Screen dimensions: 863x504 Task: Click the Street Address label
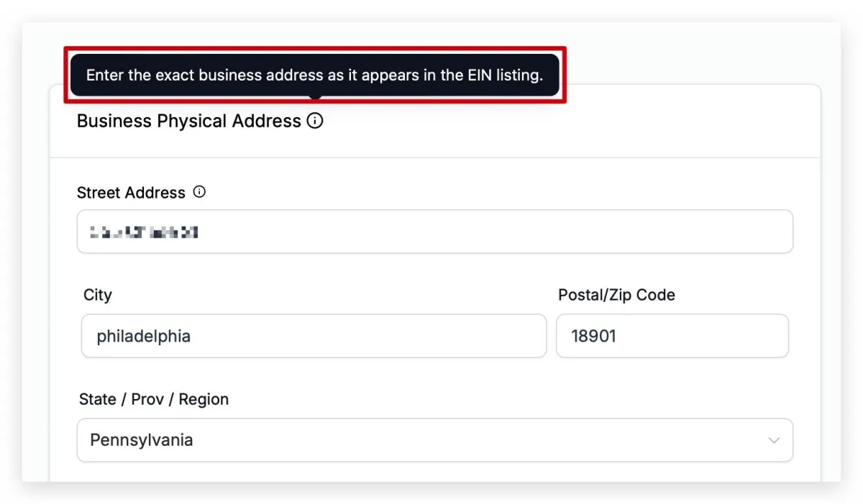pyautogui.click(x=131, y=193)
